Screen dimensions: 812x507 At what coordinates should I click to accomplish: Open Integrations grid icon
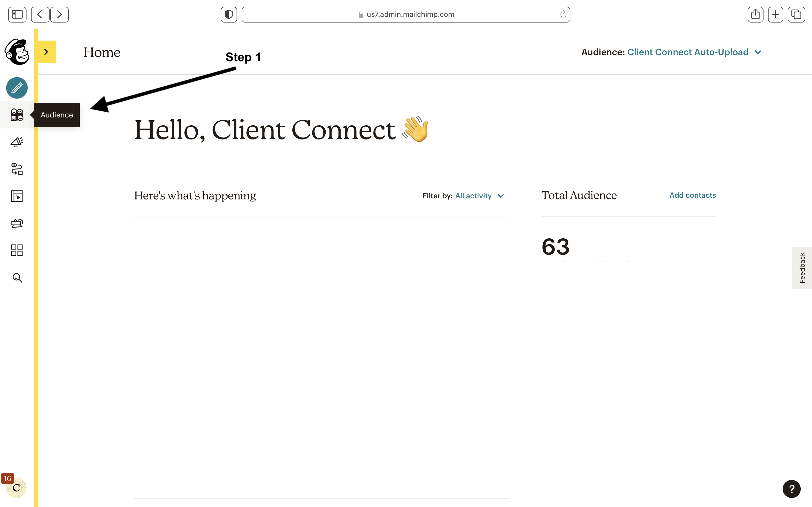click(x=17, y=250)
